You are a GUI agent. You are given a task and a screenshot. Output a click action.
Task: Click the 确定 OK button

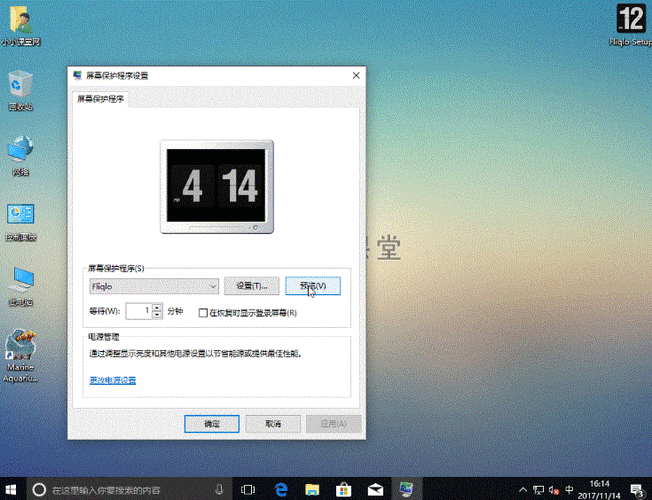pos(212,423)
